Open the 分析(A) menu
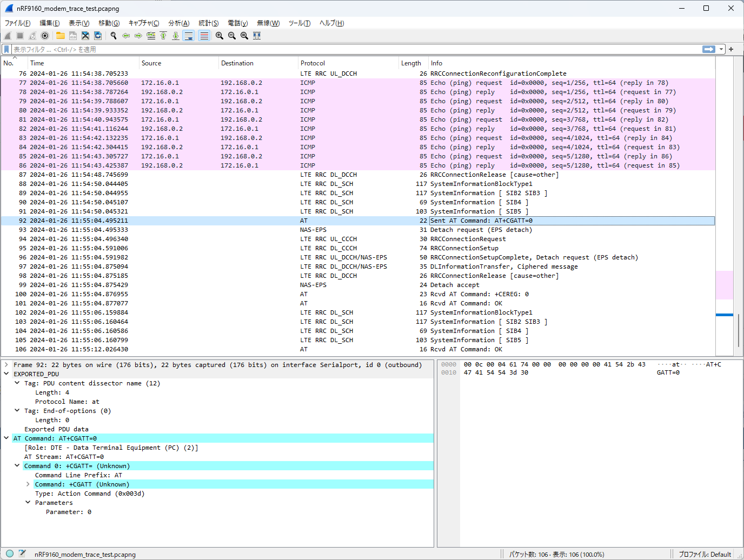Screen dimensions: 744x560 179,23
